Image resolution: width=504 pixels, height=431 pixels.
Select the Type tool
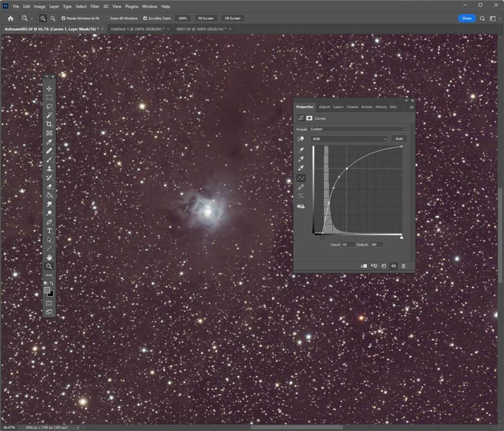(49, 230)
